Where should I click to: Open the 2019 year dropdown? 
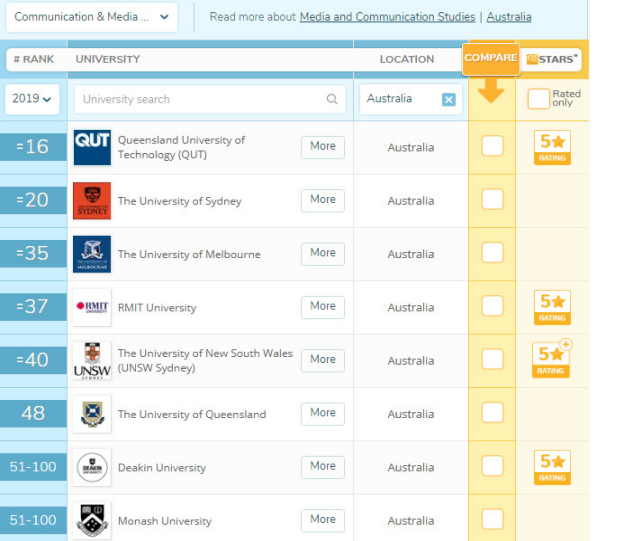coord(33,99)
